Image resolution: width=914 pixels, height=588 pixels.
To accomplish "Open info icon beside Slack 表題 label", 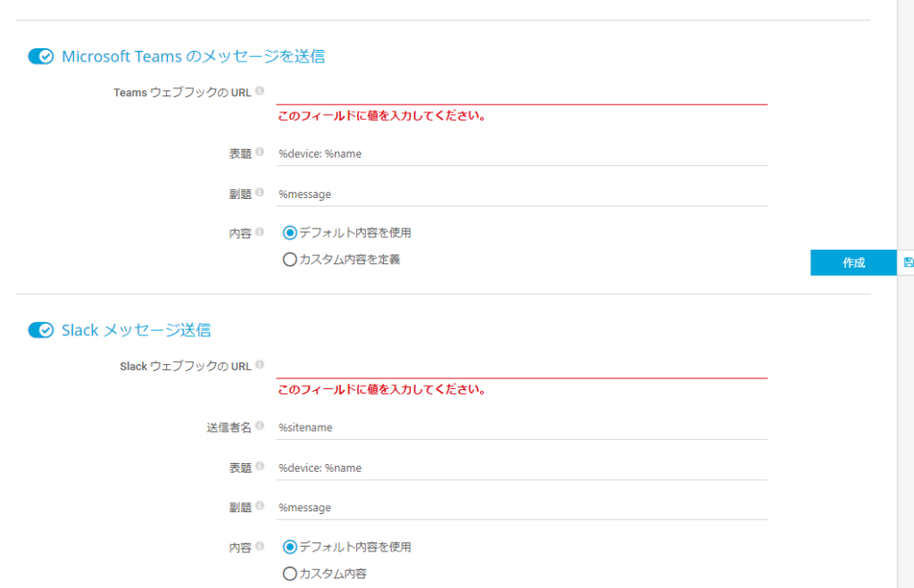I will click(260, 466).
